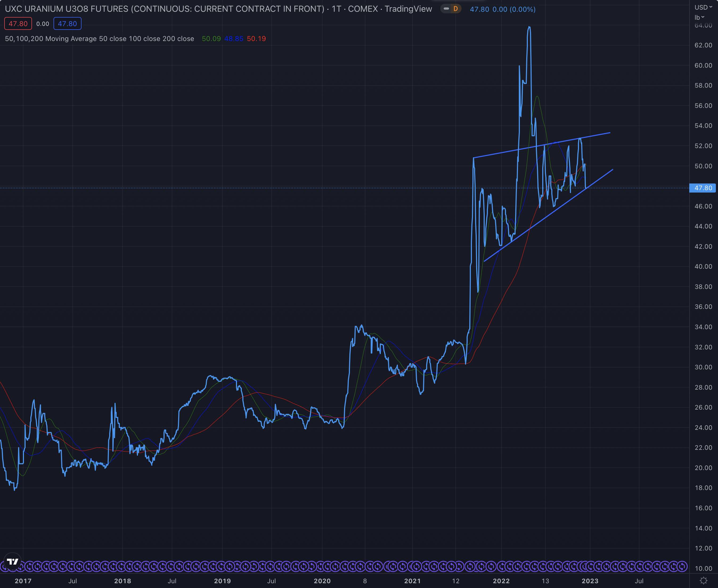The image size is (718, 588).
Task: Click the 0.00 (0.00%) price change text
Action: (514, 10)
